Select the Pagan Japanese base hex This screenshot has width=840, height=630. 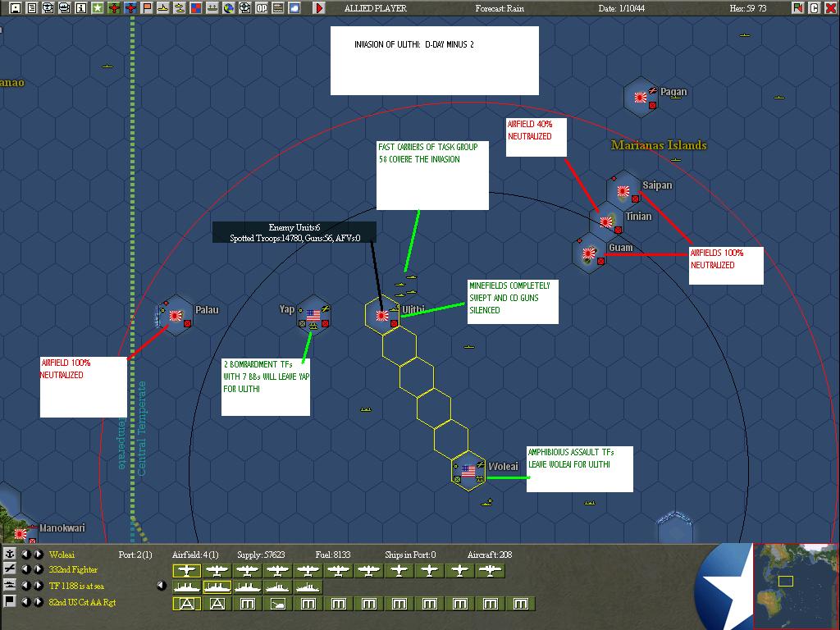pos(641,98)
